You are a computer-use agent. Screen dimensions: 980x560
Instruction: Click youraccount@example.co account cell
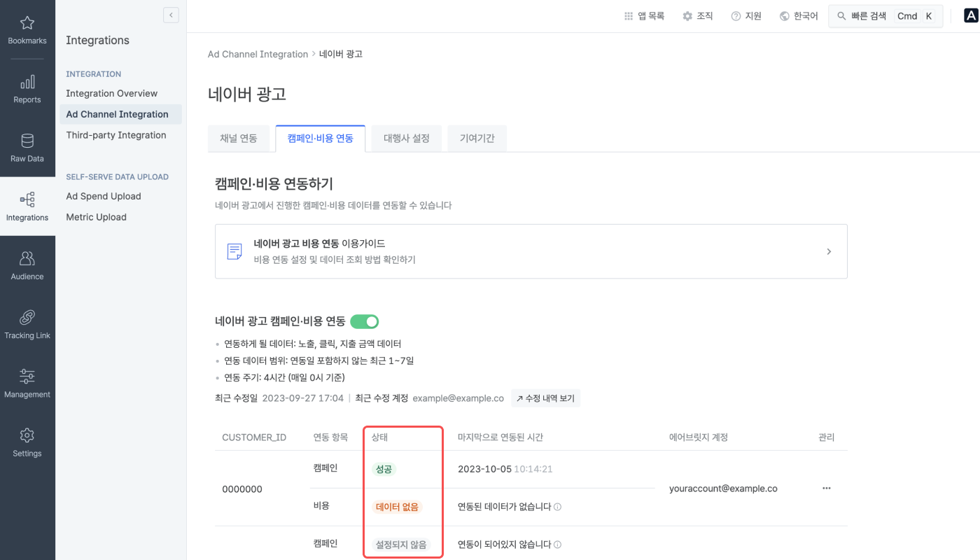tap(723, 489)
